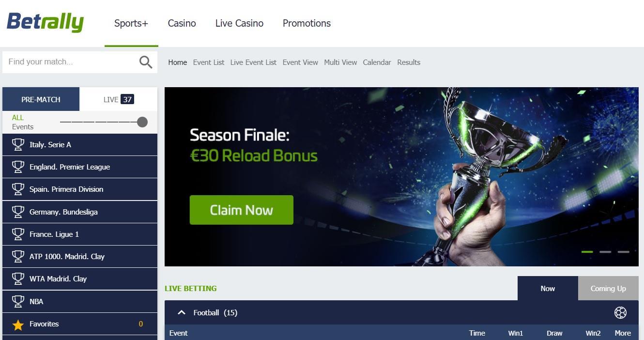This screenshot has height=340, width=644.
Task: Click the Find your match search field
Action: pyautogui.click(x=70, y=62)
